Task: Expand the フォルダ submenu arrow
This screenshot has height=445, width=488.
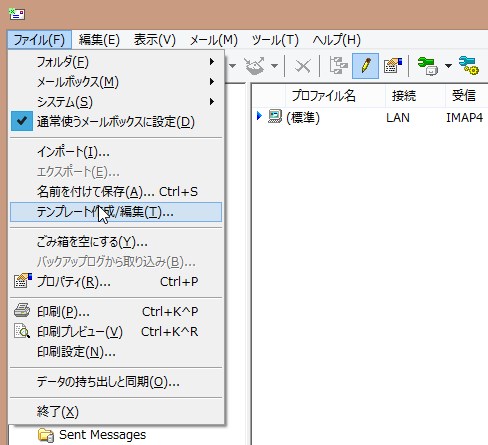Action: (x=211, y=62)
